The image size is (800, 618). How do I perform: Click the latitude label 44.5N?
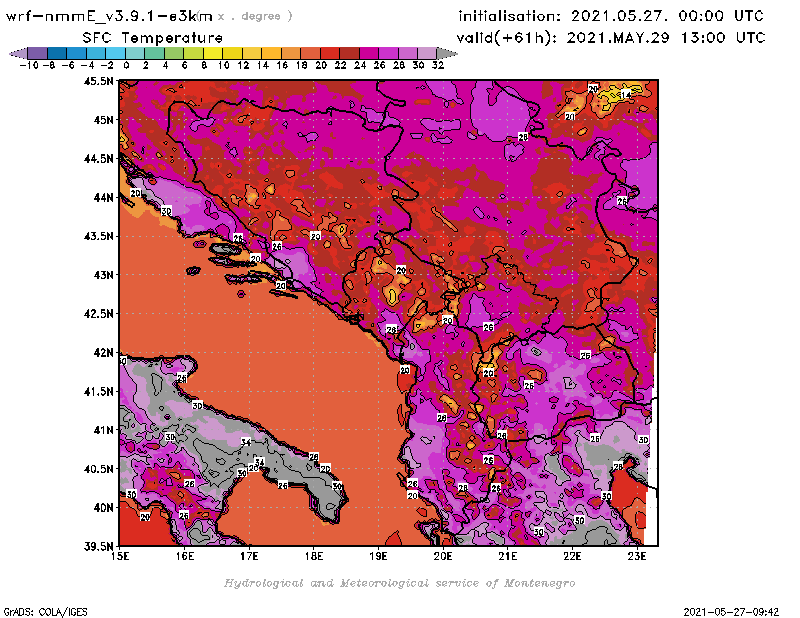click(x=98, y=159)
